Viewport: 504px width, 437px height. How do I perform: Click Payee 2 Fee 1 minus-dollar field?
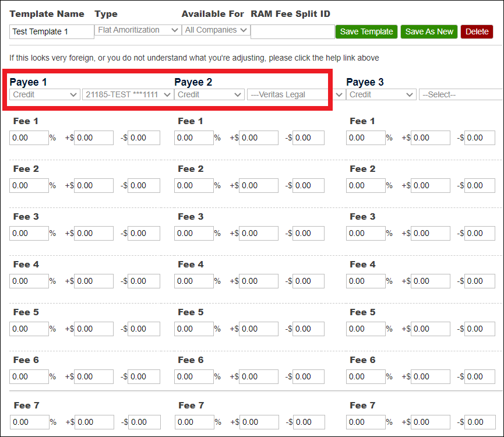click(x=308, y=138)
